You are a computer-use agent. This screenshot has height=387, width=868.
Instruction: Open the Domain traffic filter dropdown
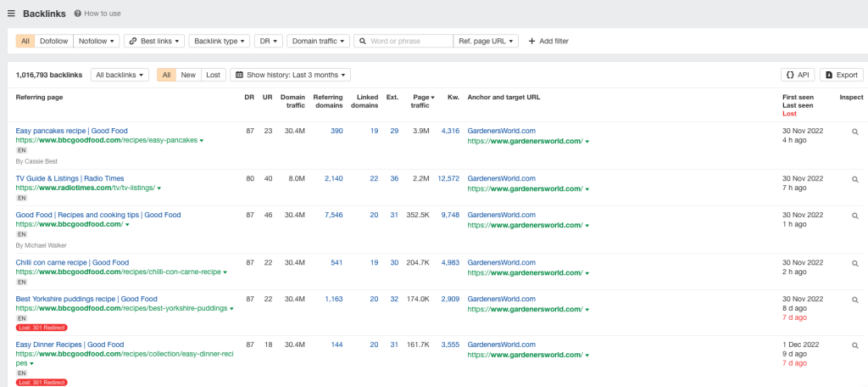pos(319,41)
